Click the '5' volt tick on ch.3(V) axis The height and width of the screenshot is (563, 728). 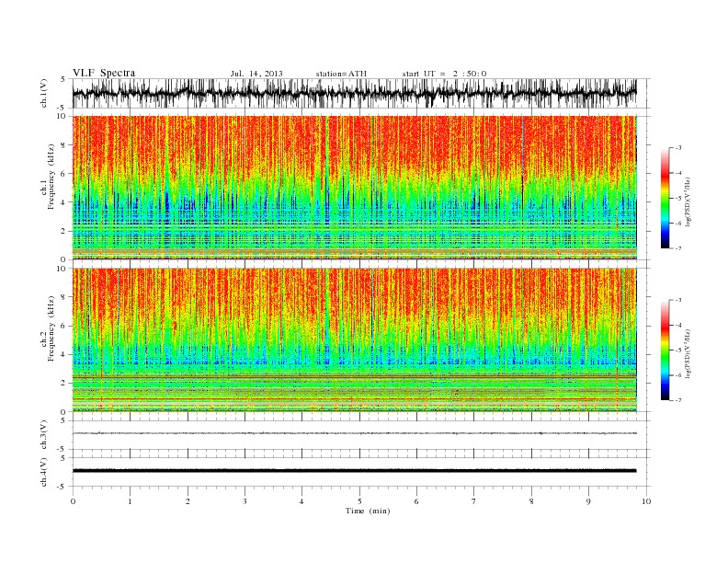point(63,420)
